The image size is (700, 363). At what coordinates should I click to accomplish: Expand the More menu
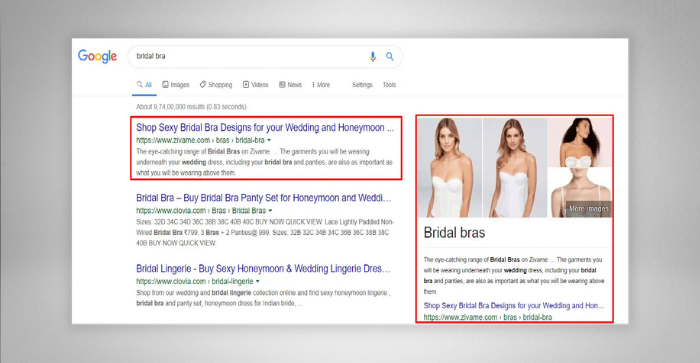point(321,85)
